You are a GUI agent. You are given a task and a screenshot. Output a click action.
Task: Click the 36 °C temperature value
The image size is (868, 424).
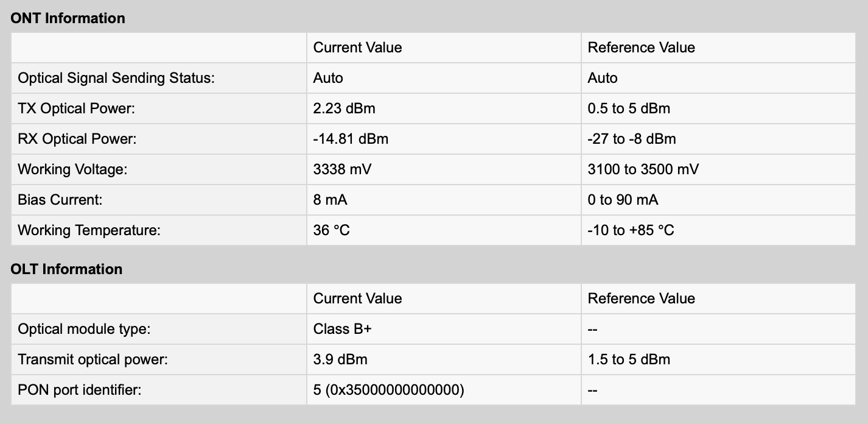click(x=331, y=230)
